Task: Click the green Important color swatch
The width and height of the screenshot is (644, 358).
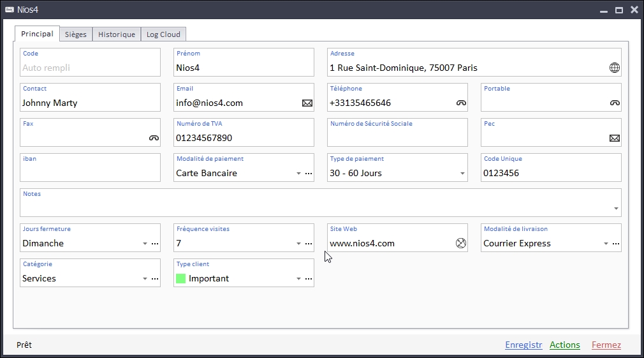Action: coord(181,278)
